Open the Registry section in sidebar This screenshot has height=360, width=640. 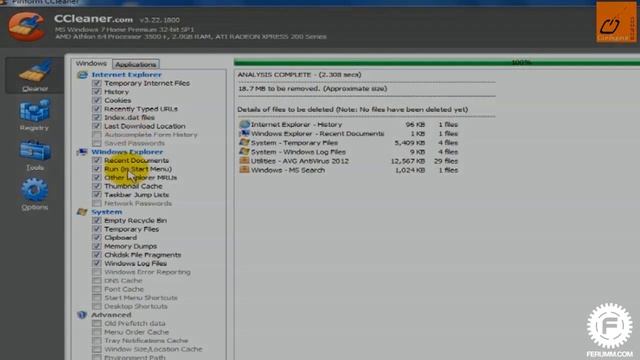[35, 115]
